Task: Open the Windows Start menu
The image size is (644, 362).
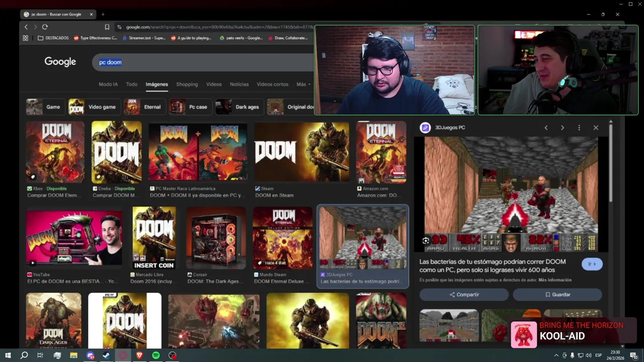Action: point(8,355)
